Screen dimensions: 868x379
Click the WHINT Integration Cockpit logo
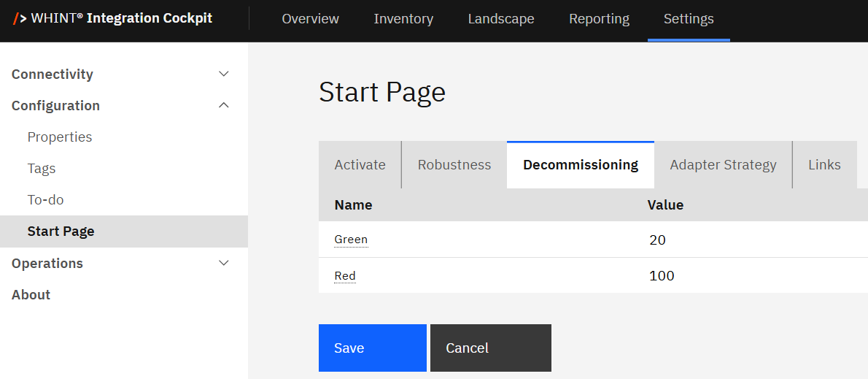pos(113,18)
